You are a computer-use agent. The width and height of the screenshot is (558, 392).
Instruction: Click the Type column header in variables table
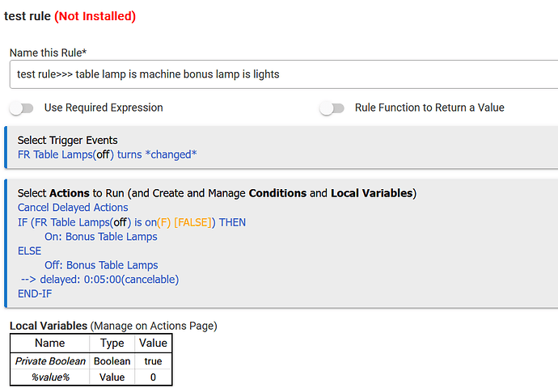pyautogui.click(x=112, y=344)
